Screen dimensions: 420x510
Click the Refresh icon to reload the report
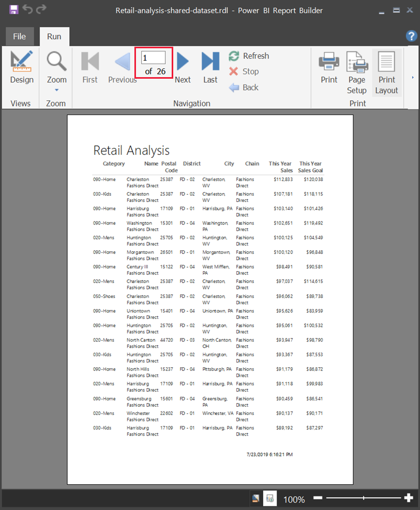click(233, 56)
